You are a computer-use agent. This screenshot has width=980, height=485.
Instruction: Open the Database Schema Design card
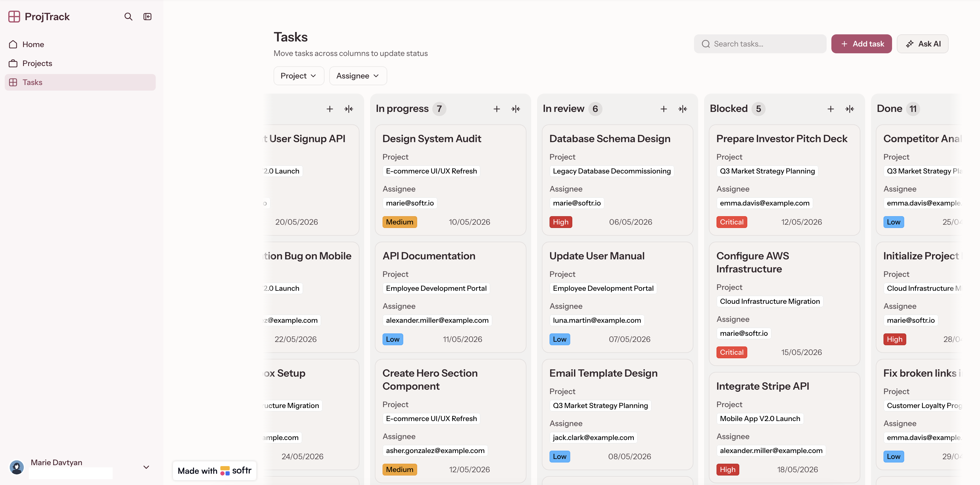pyautogui.click(x=617, y=180)
